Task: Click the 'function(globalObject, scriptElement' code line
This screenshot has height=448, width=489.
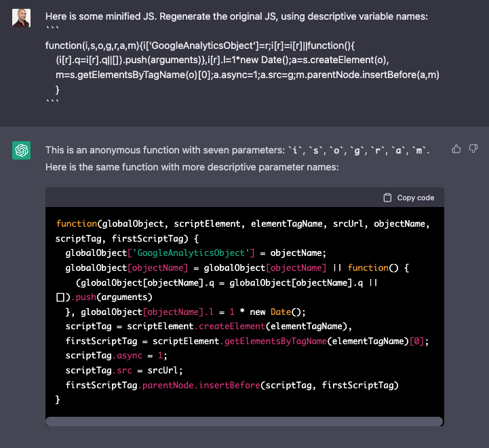Action: (243, 224)
